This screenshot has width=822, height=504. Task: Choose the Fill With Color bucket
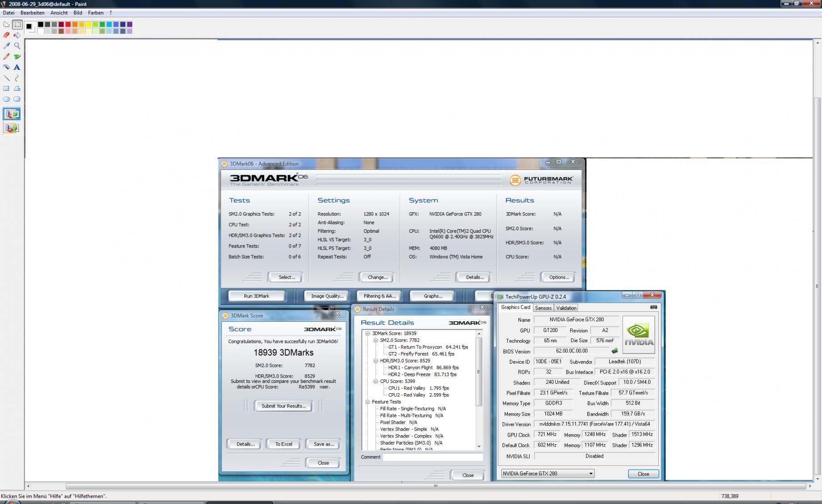[17, 35]
